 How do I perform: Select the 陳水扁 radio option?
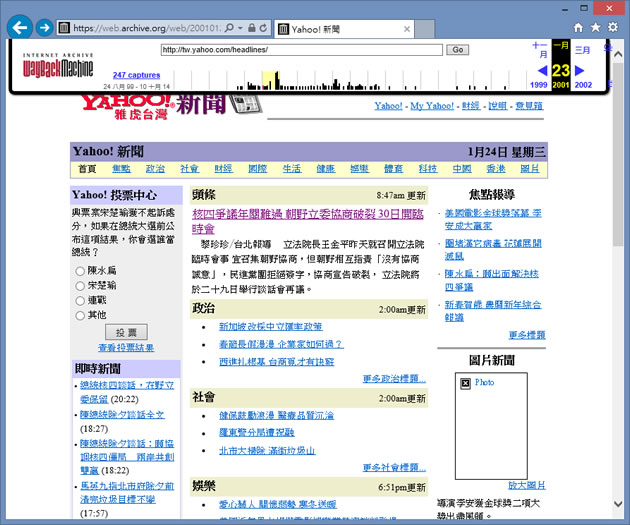tap(80, 271)
